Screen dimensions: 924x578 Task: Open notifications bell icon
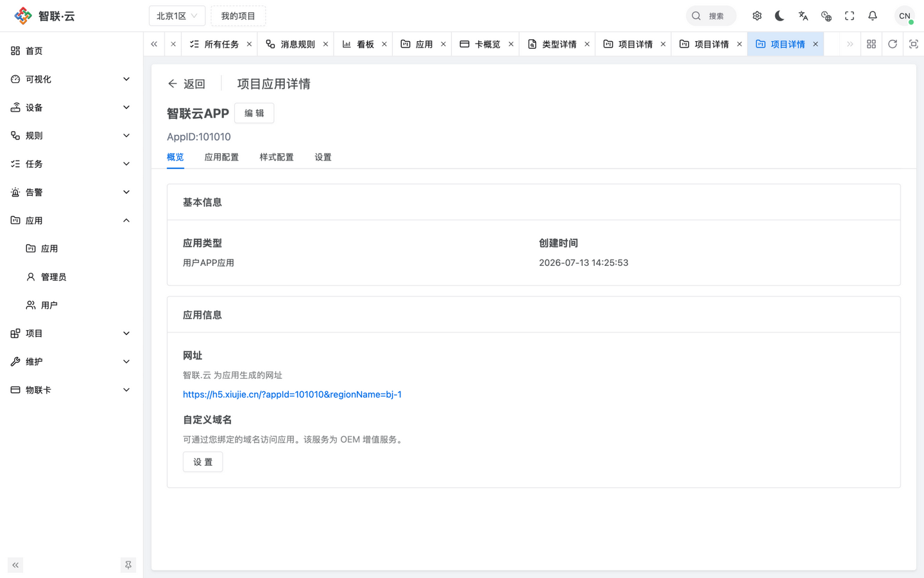click(x=873, y=16)
